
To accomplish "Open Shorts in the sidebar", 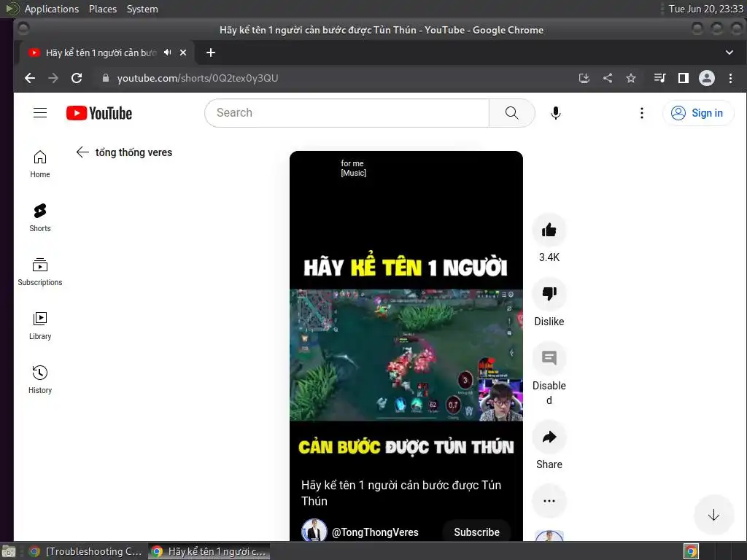I will point(40,217).
